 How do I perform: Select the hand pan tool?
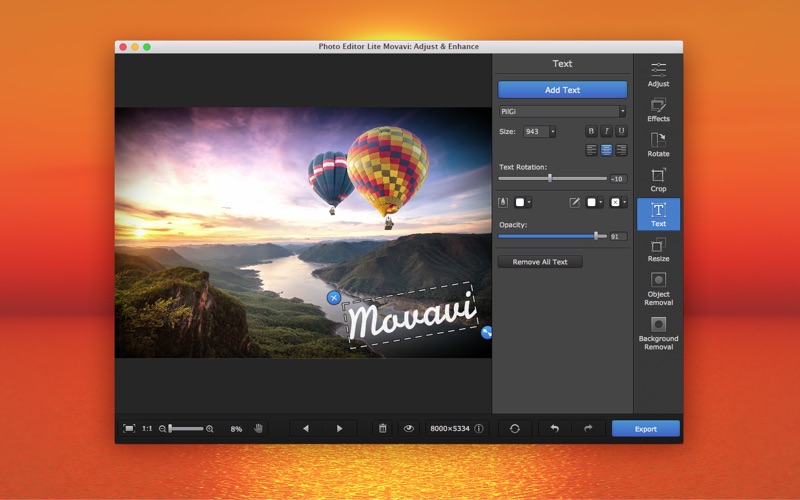coord(259,429)
